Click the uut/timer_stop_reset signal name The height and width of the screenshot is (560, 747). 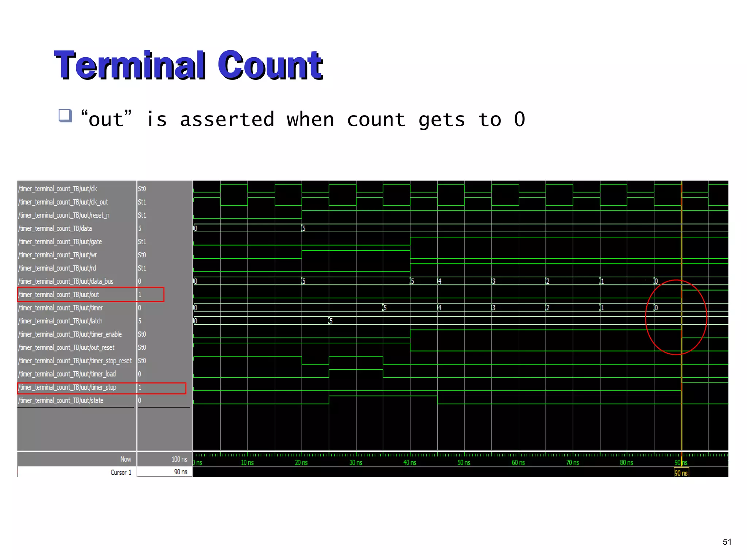75,361
